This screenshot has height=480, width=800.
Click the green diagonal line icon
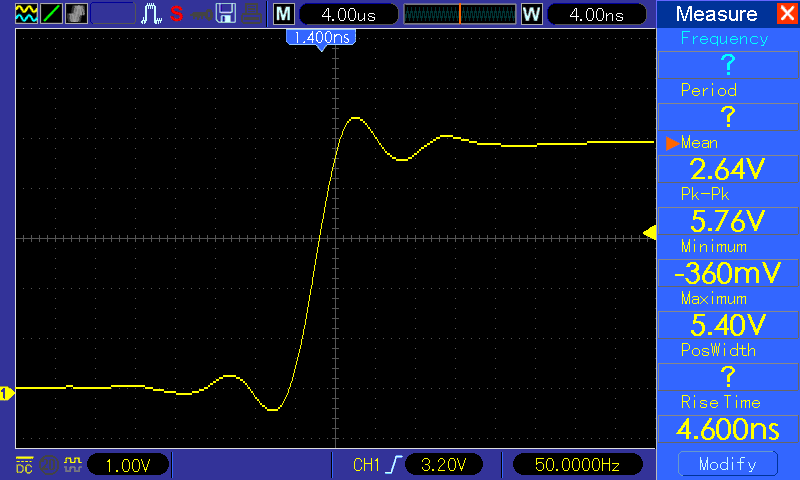[52, 14]
